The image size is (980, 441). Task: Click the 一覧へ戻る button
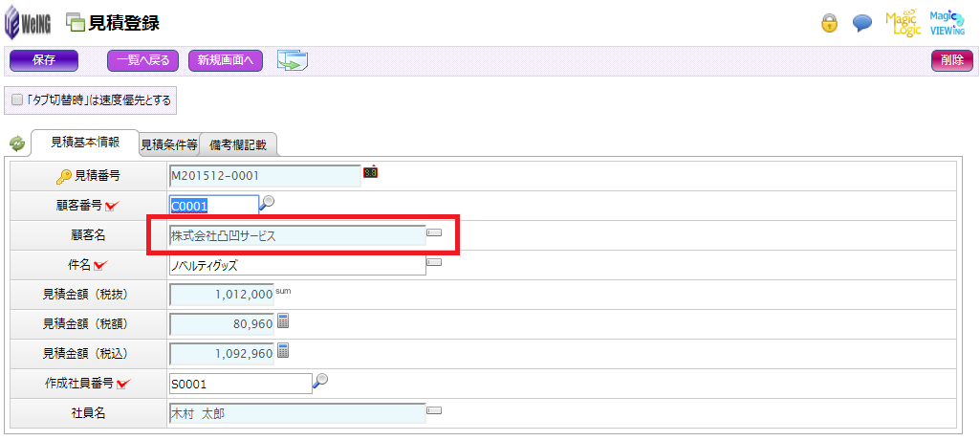143,60
